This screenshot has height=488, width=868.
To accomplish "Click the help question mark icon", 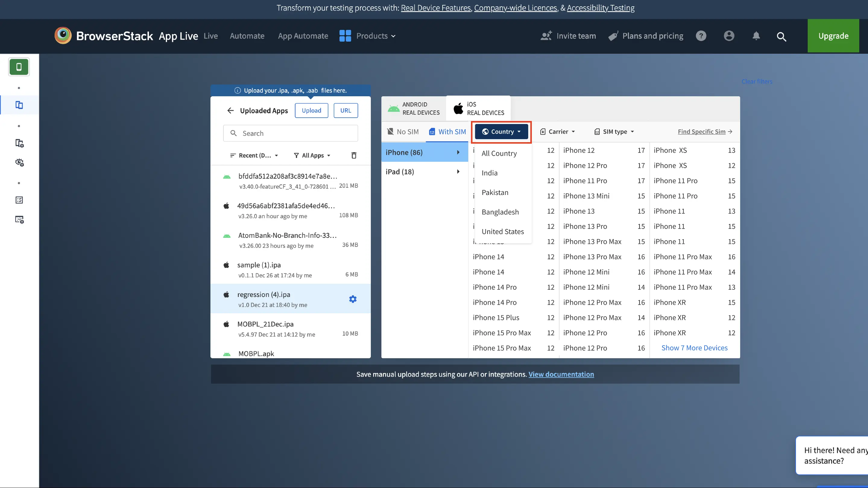I will pyautogui.click(x=701, y=36).
